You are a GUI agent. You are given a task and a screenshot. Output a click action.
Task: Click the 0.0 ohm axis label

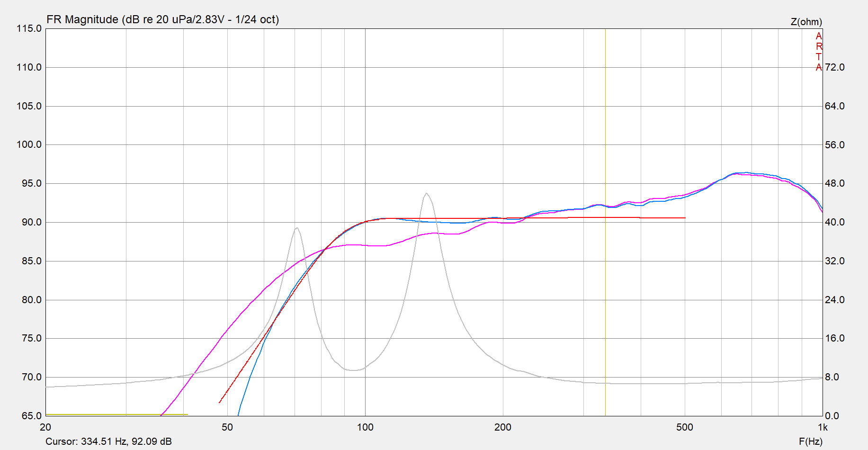click(x=832, y=416)
